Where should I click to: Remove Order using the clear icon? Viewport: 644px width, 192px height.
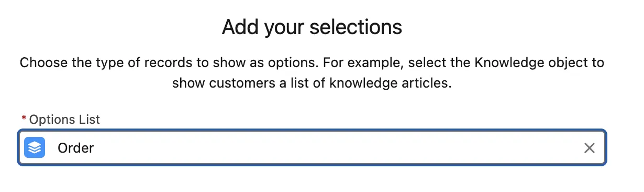[x=590, y=148]
